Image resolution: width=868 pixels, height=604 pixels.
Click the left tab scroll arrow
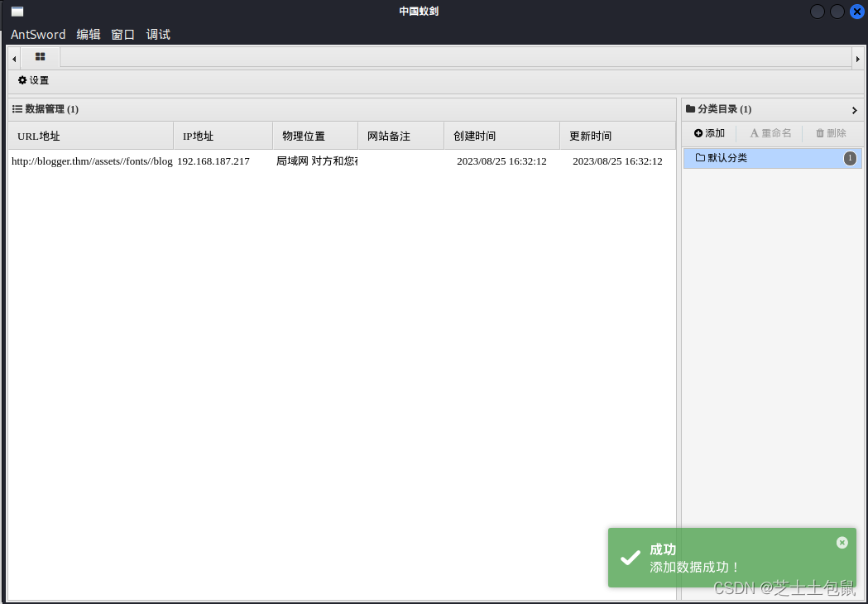click(14, 59)
